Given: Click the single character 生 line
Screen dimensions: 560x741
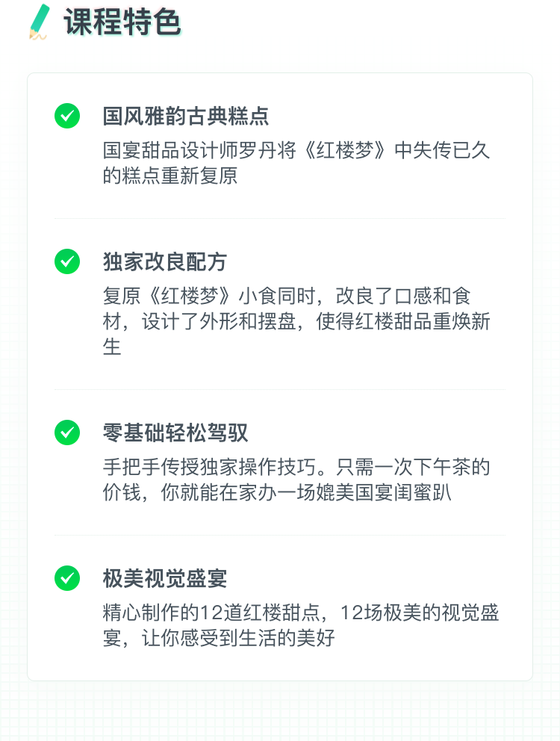Looking at the screenshot, I should click(112, 347).
